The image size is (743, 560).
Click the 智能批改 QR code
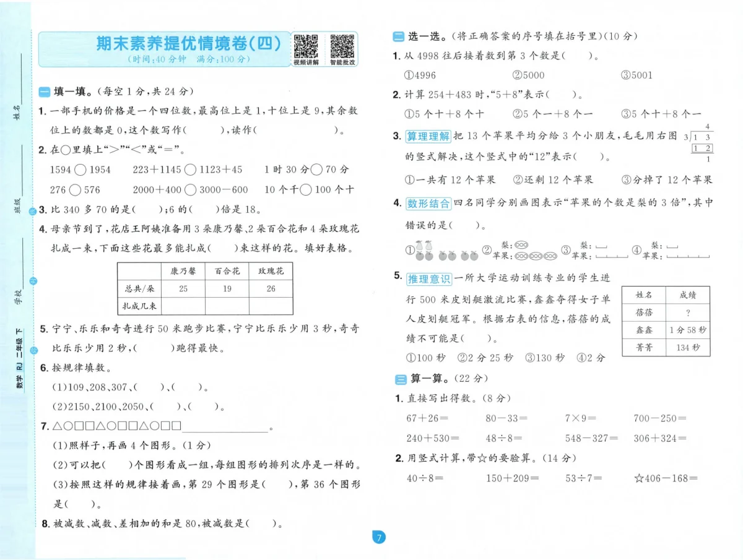[x=342, y=46]
